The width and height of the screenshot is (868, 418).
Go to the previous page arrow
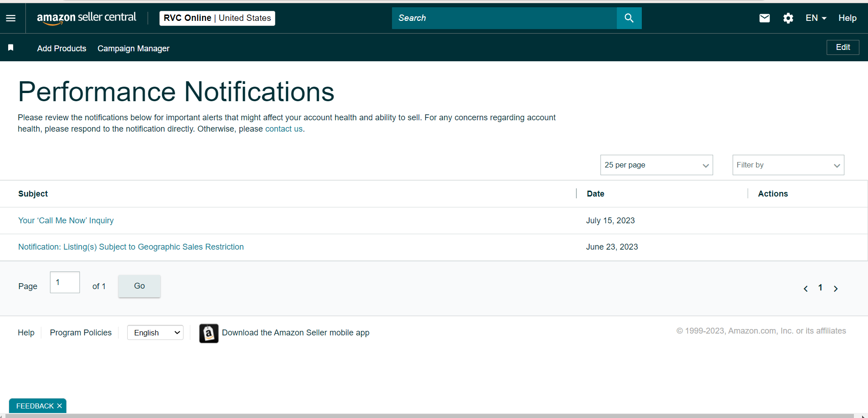pyautogui.click(x=805, y=289)
